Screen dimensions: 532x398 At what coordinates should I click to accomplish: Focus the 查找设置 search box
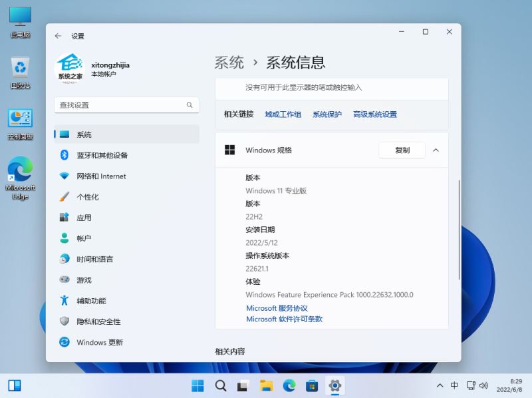pos(126,105)
